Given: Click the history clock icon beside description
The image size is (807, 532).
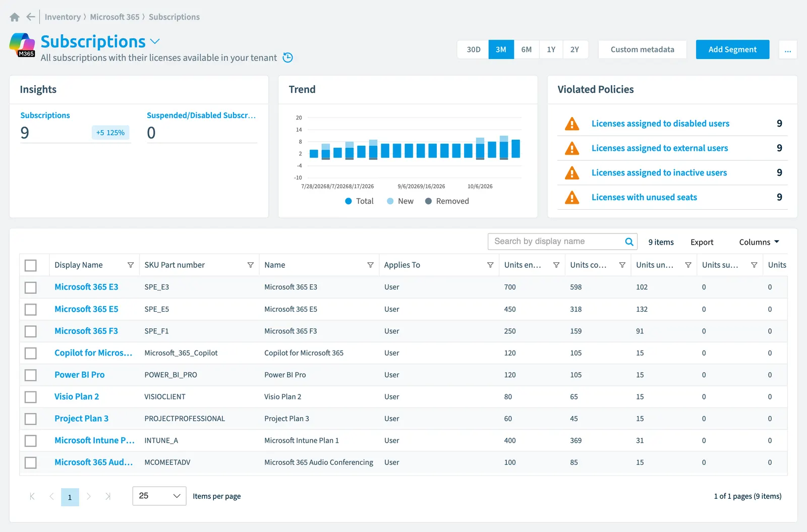Looking at the screenshot, I should pos(288,57).
